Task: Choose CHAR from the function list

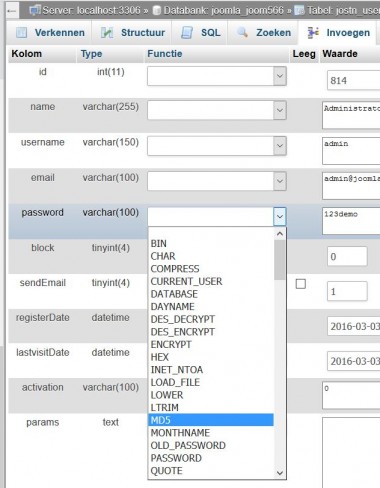Action: click(x=211, y=256)
